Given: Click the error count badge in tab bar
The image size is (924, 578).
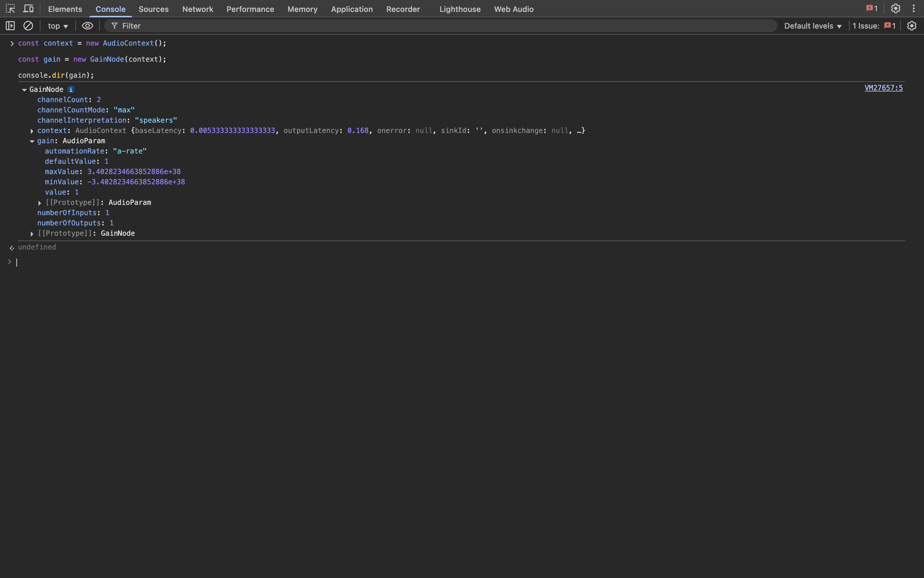Looking at the screenshot, I should 872,8.
